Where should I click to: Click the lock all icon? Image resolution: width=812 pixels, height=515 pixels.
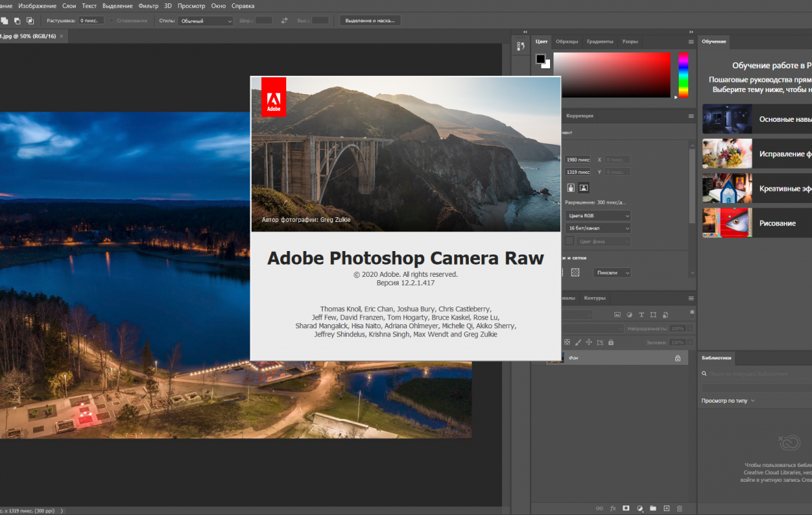tap(610, 342)
